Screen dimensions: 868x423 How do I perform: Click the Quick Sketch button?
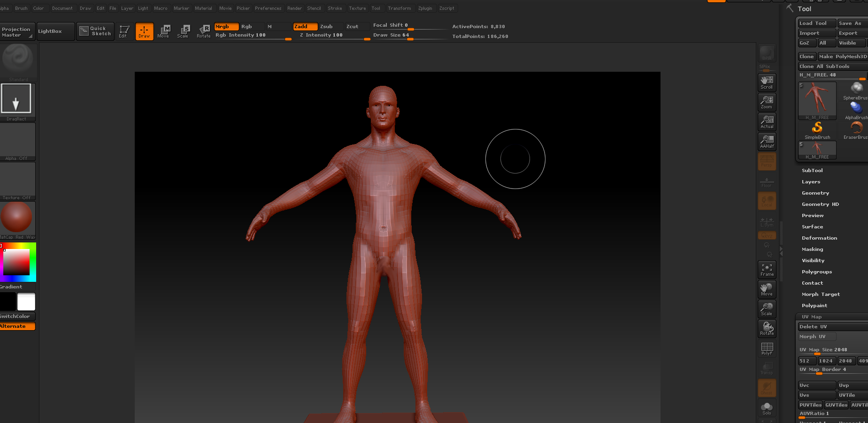[x=95, y=31]
